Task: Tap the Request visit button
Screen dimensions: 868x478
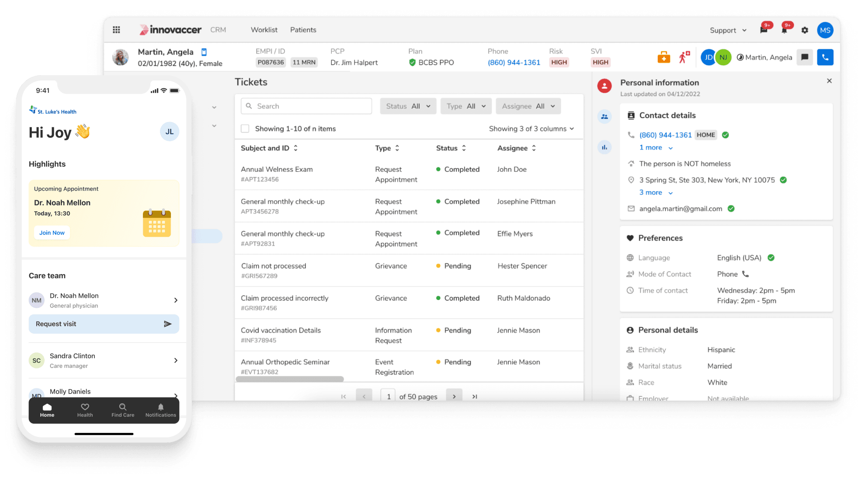Action: coord(104,324)
